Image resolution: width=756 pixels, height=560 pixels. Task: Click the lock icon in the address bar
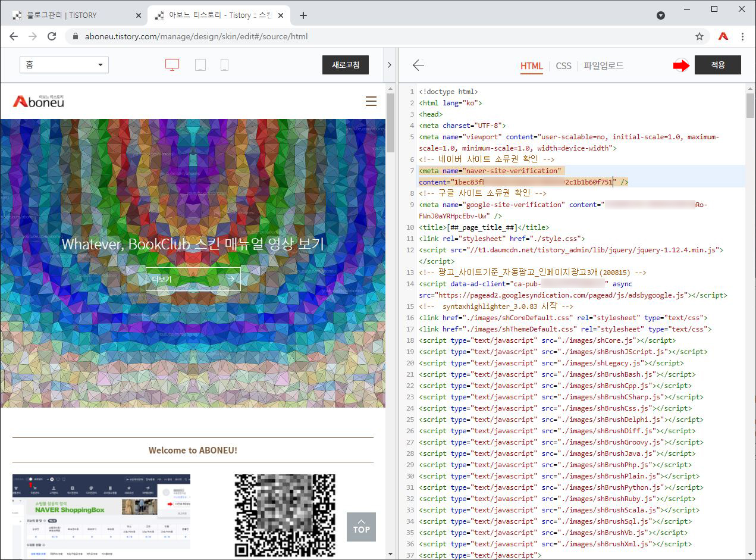coord(76,36)
